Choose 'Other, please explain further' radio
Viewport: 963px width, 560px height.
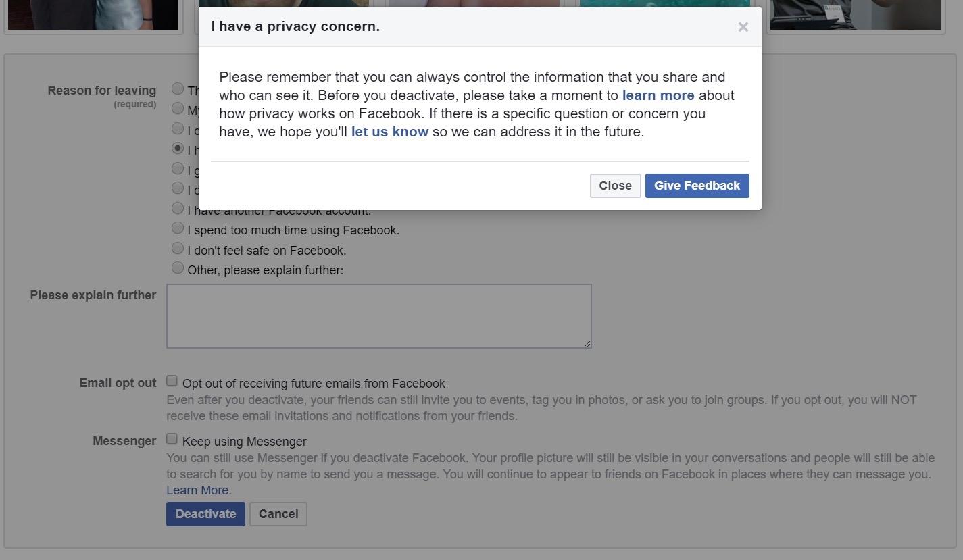(x=178, y=268)
